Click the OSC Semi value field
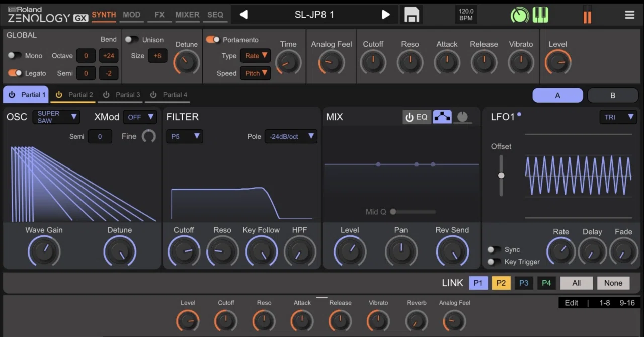This screenshot has width=644, height=337. 100,136
